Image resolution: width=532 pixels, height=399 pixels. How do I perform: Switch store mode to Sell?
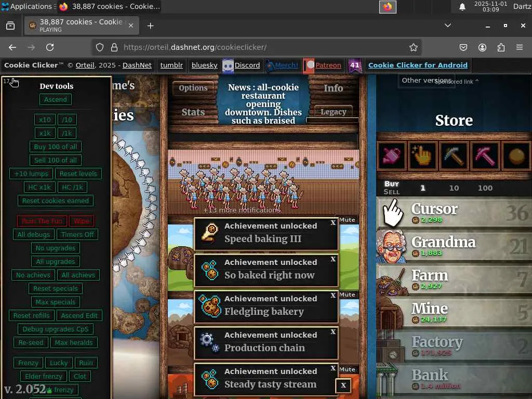point(392,192)
